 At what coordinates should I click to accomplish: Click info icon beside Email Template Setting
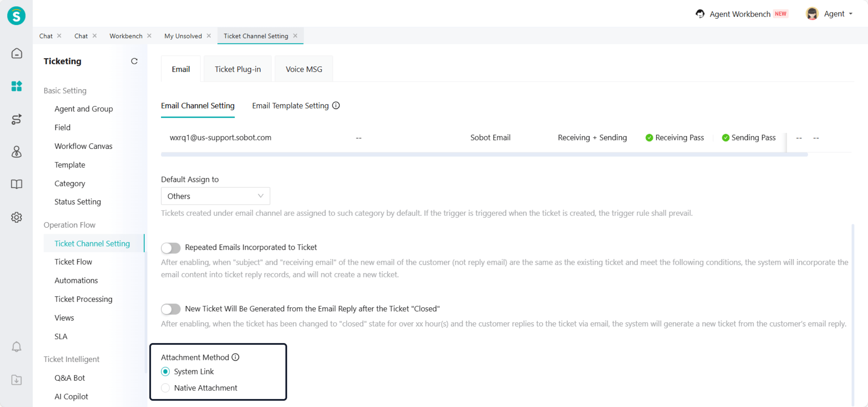(x=336, y=105)
